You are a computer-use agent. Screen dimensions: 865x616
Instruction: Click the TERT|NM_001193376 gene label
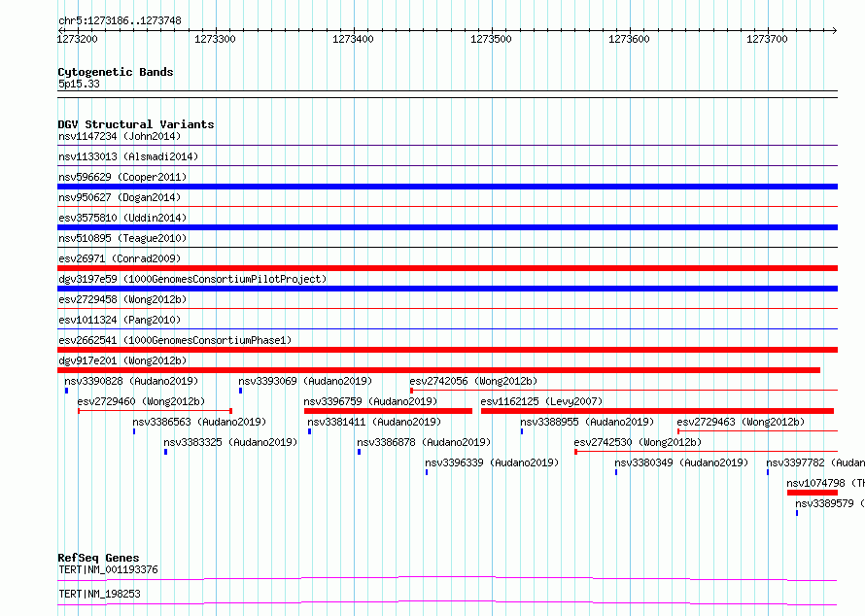click(108, 569)
